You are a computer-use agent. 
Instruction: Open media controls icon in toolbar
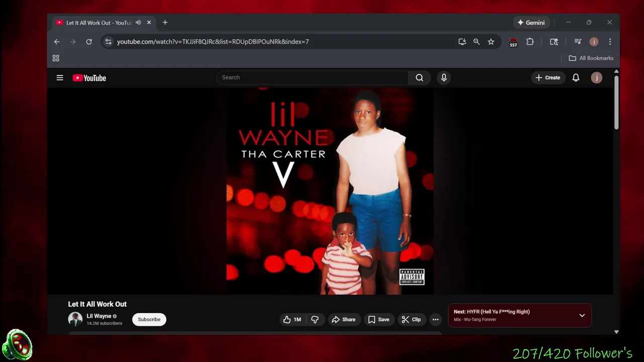578,42
